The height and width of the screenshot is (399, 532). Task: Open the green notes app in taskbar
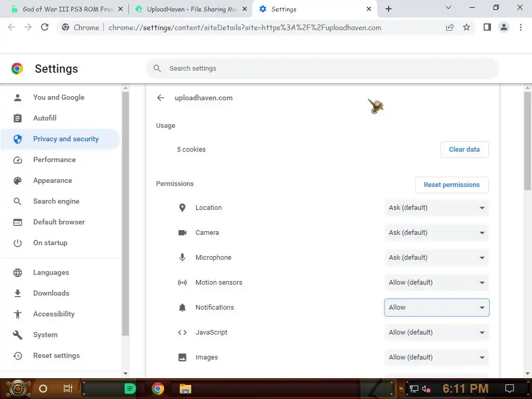tap(130, 389)
